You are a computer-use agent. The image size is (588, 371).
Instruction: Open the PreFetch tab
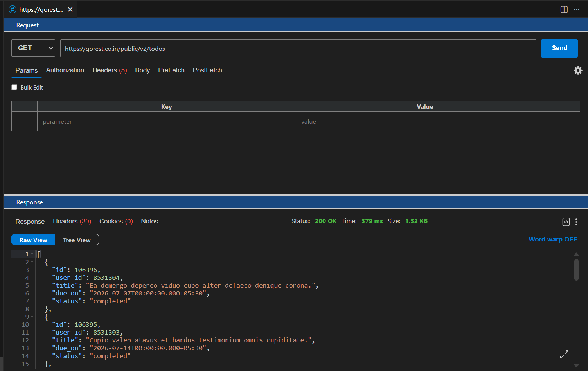(171, 70)
